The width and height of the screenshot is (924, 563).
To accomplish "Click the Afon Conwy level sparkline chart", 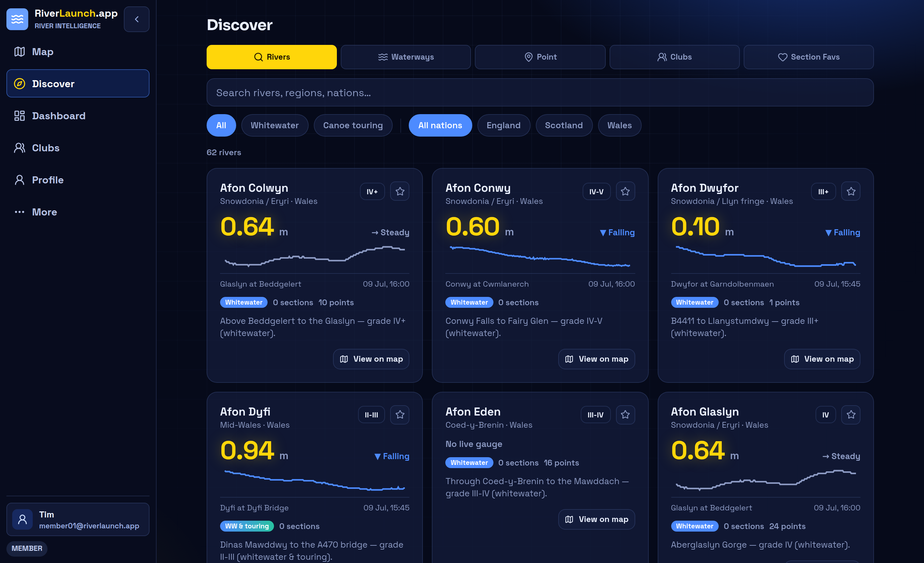I will 540,256.
